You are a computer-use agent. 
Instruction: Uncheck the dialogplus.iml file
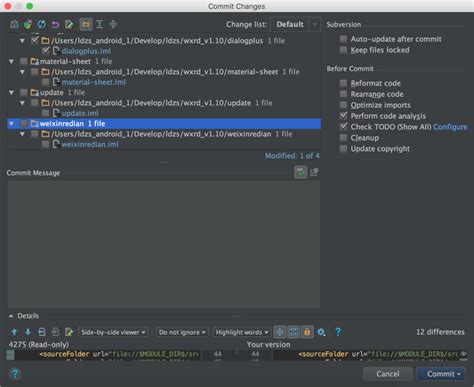[x=46, y=51]
